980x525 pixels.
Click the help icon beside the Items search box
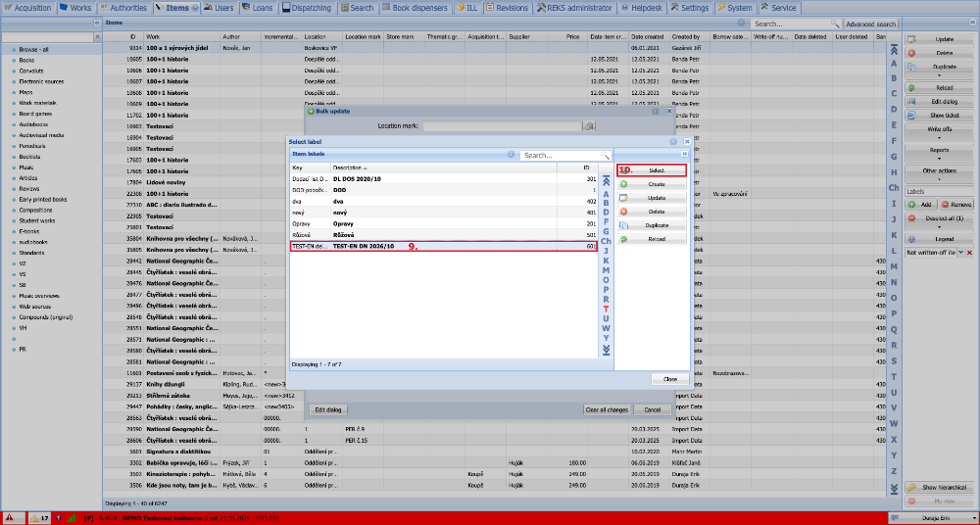pyautogui.click(x=741, y=23)
